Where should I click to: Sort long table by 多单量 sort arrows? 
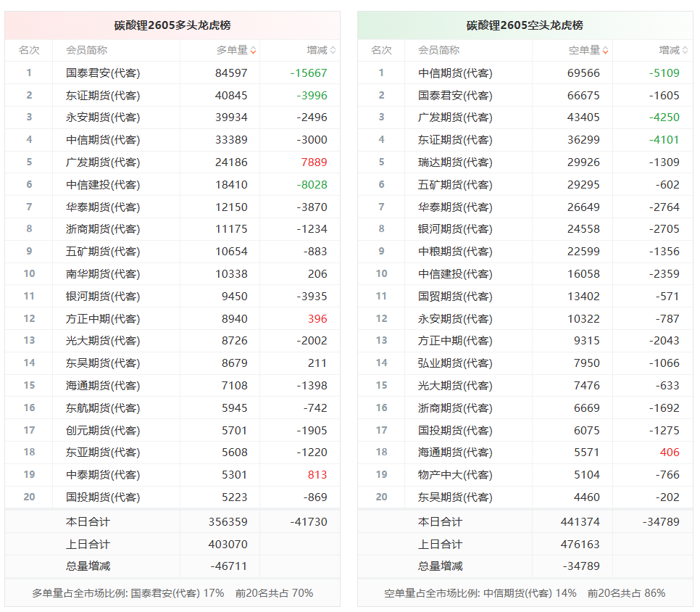[253, 51]
